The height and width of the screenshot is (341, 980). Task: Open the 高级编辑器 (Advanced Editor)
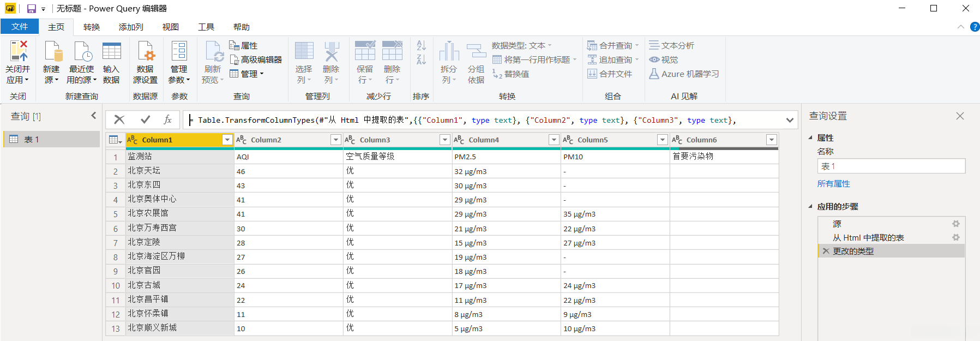point(256,60)
